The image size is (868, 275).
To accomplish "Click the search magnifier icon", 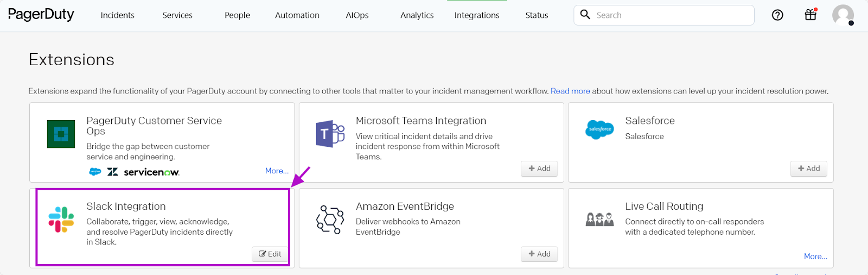I will pos(585,15).
